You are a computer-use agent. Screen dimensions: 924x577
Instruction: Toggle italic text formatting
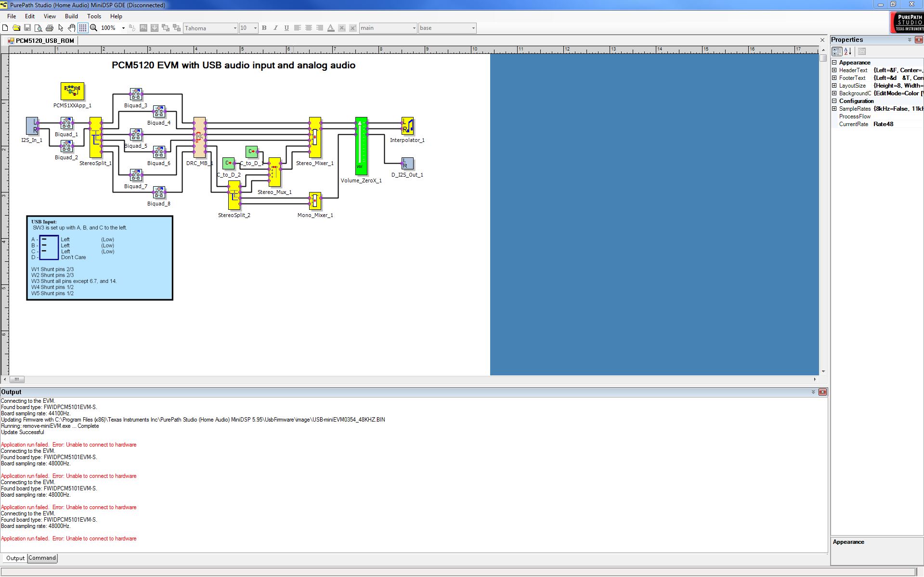point(275,28)
